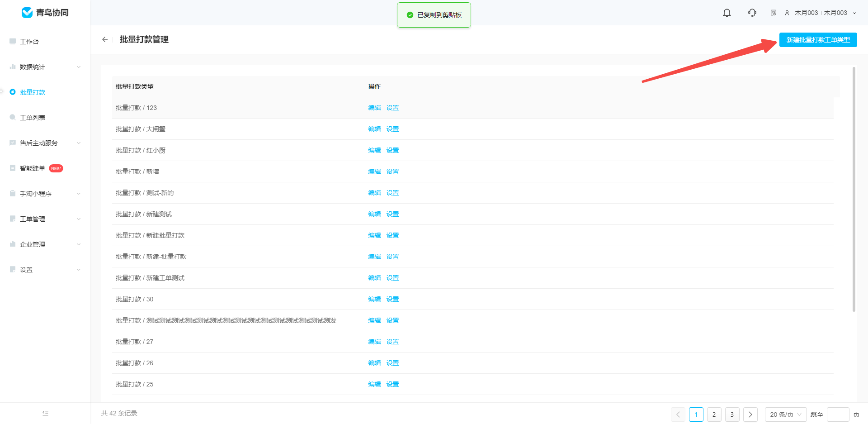Open the customer service headset icon
Screen dimensions: 868x424
click(x=752, y=13)
